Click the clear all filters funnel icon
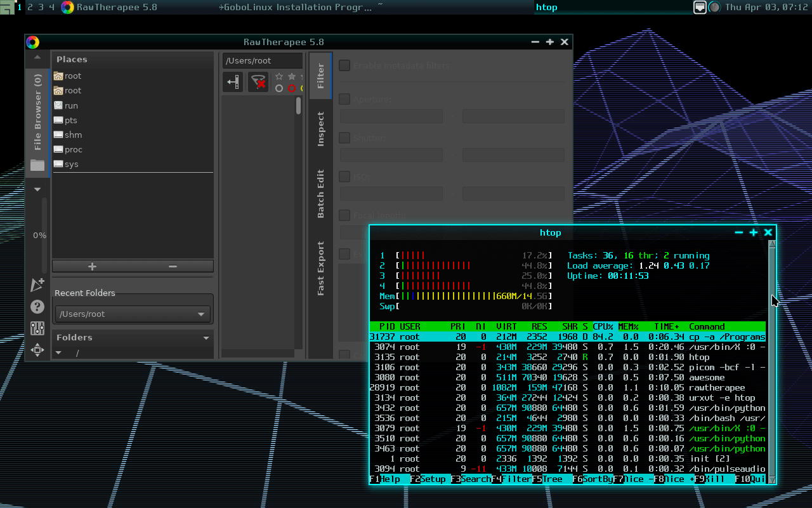Screen dimensions: 812x508 tap(258, 82)
